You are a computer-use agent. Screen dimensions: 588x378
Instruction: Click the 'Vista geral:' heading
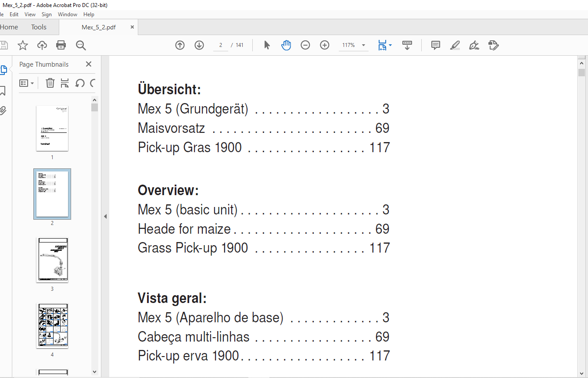pyautogui.click(x=172, y=298)
